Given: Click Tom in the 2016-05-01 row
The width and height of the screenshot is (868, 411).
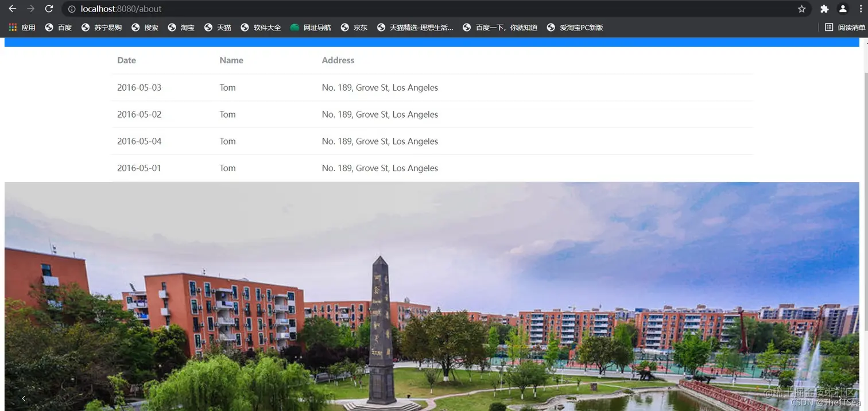Looking at the screenshot, I should click(227, 168).
